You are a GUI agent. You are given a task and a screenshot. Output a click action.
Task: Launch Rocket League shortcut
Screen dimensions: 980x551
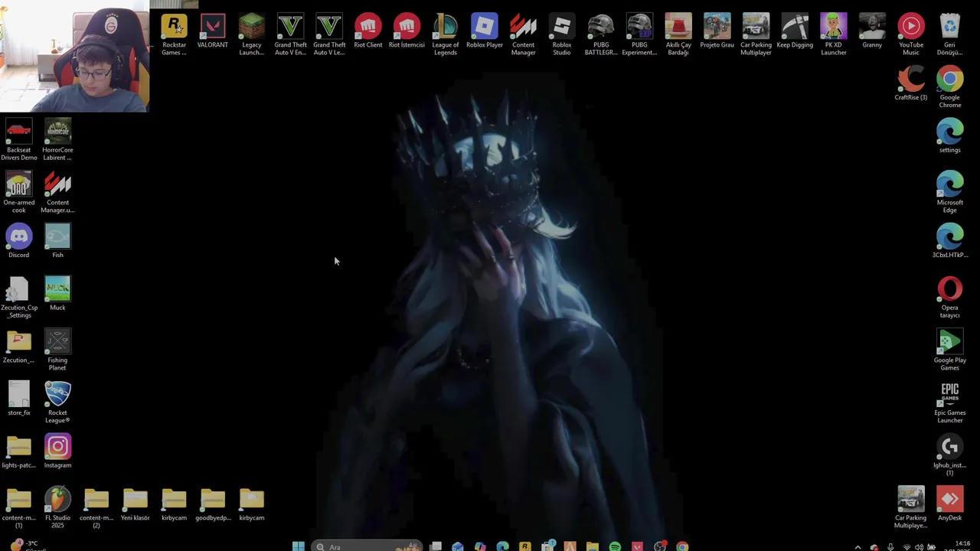click(x=57, y=402)
